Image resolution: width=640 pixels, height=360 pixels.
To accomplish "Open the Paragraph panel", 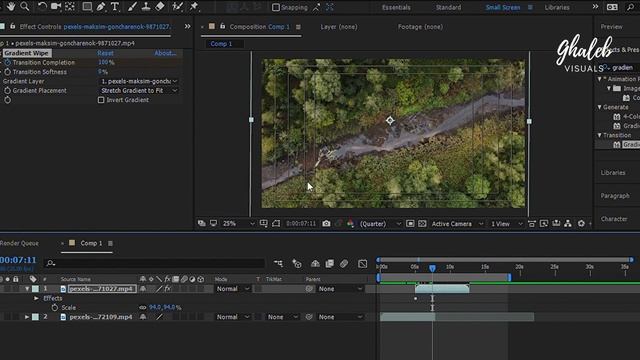I will pos(615,196).
